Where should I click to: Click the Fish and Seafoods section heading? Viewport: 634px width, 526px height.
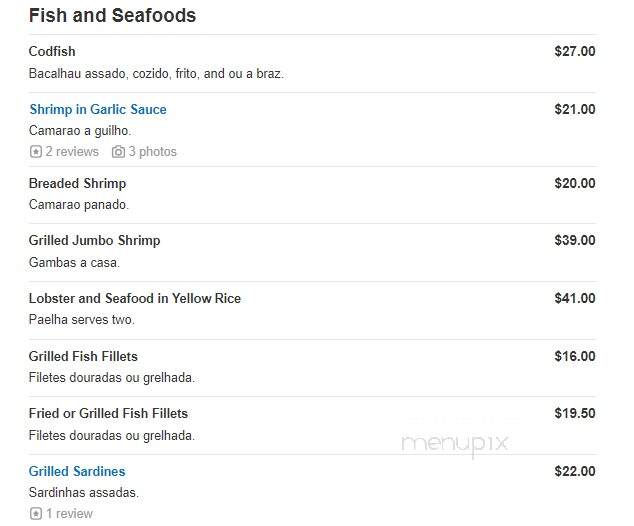112,15
